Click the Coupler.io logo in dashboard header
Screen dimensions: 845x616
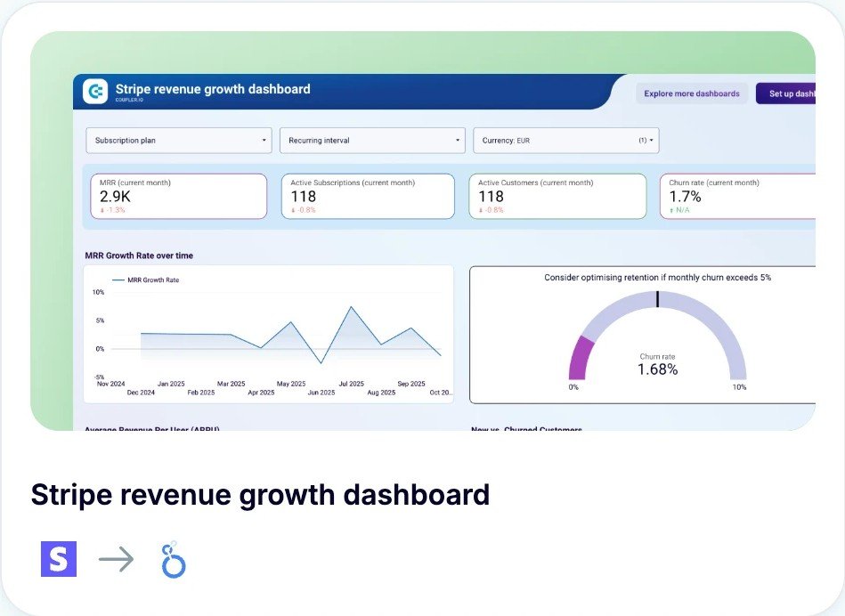[x=95, y=92]
